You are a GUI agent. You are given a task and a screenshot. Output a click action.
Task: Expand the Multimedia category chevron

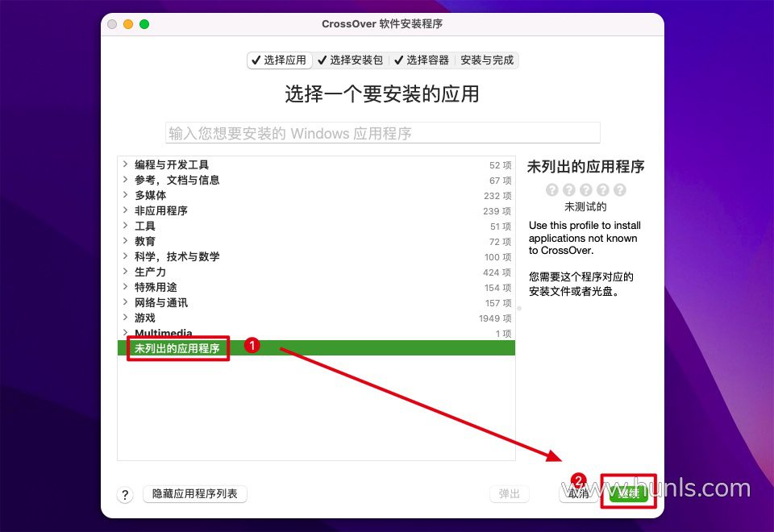point(126,333)
